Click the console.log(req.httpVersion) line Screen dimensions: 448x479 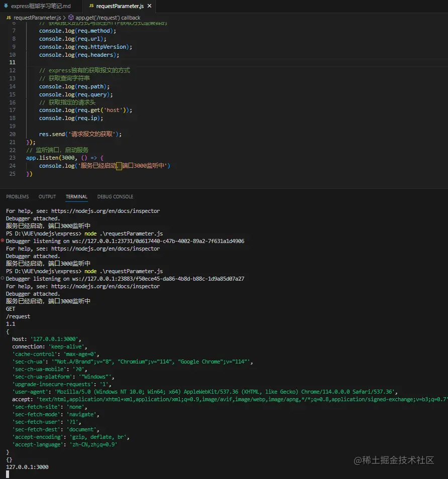pos(85,47)
